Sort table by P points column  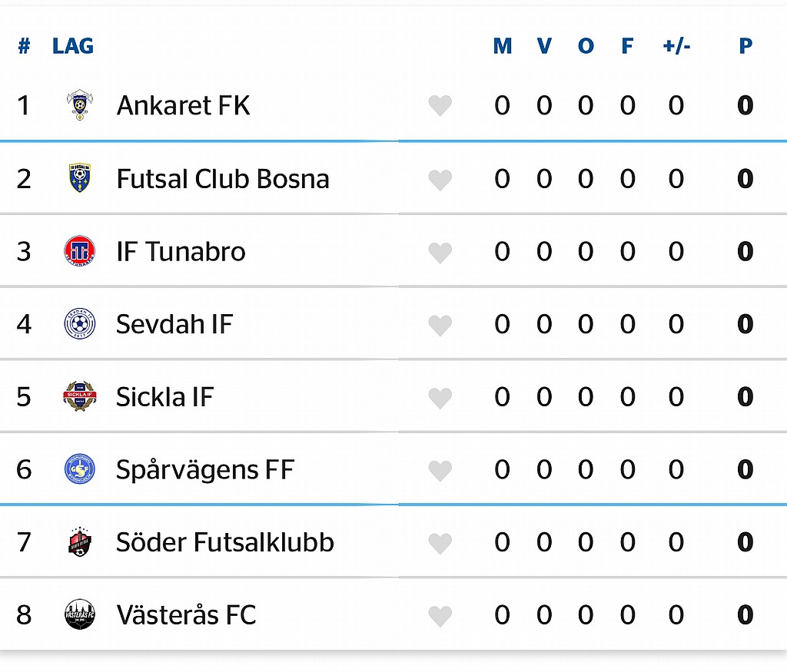745,46
